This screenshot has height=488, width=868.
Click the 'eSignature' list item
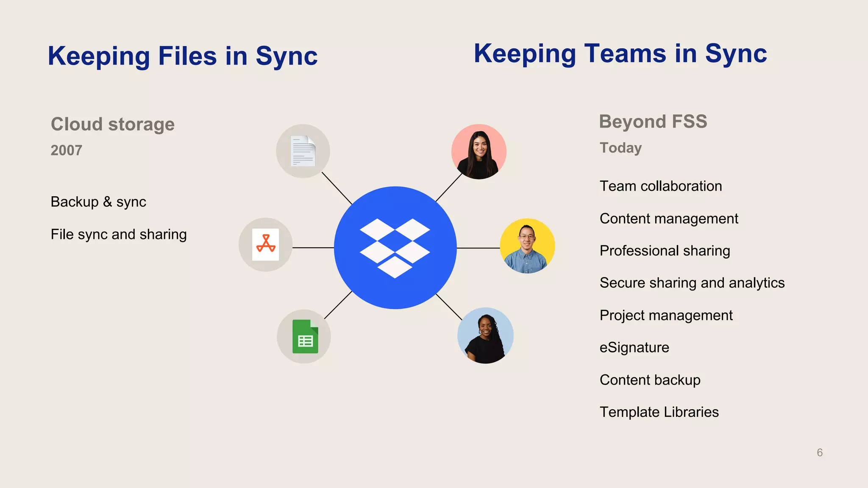pyautogui.click(x=634, y=348)
